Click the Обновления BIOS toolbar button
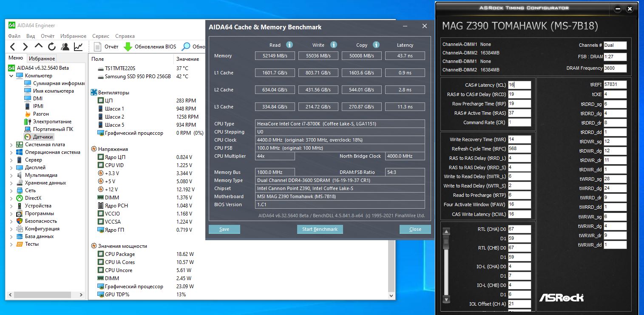Viewport: 644px width, 315px height. click(x=150, y=46)
